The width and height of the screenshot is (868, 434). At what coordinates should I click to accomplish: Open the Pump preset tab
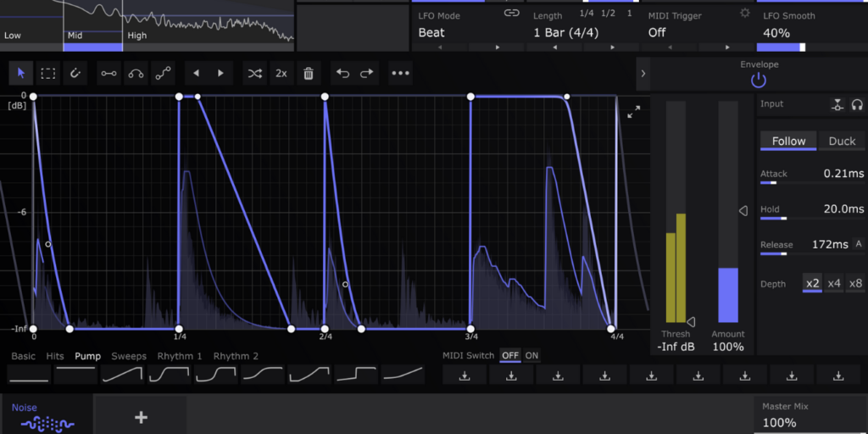coord(88,356)
